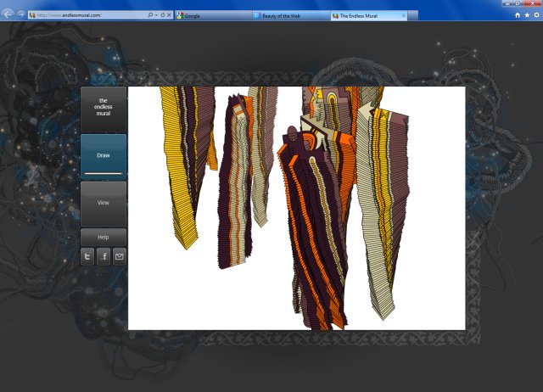Click the browser forward arrow button
The image size is (543, 392).
point(21,15)
